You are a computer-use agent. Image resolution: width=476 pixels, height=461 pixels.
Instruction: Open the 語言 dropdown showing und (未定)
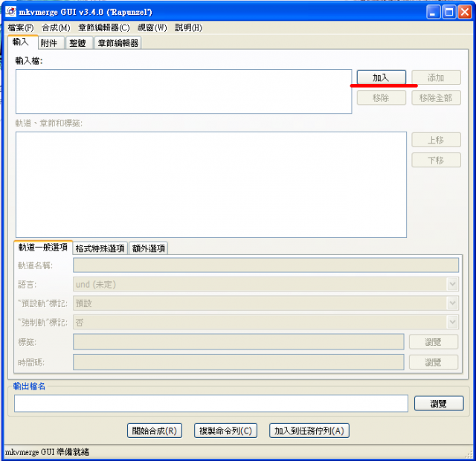(266, 284)
